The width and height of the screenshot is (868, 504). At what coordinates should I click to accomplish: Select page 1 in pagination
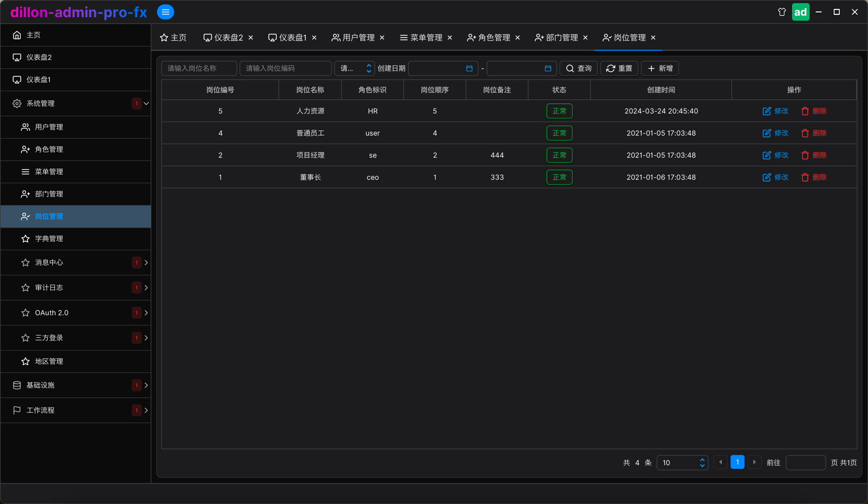point(737,462)
